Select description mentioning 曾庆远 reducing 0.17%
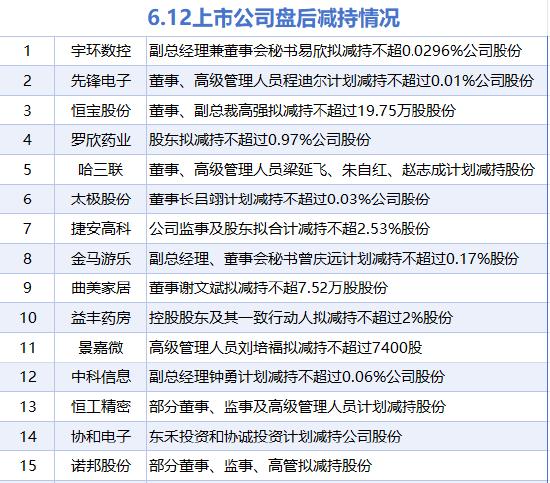 [x=334, y=259]
